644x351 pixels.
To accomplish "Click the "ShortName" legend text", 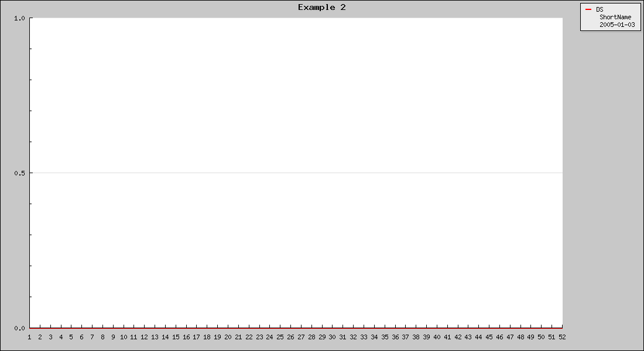I will pyautogui.click(x=615, y=17).
